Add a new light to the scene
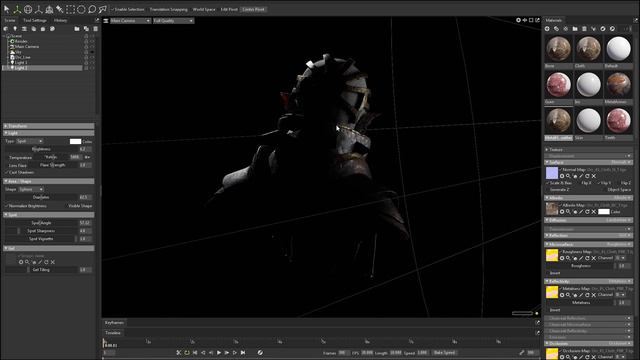 (x=15, y=29)
